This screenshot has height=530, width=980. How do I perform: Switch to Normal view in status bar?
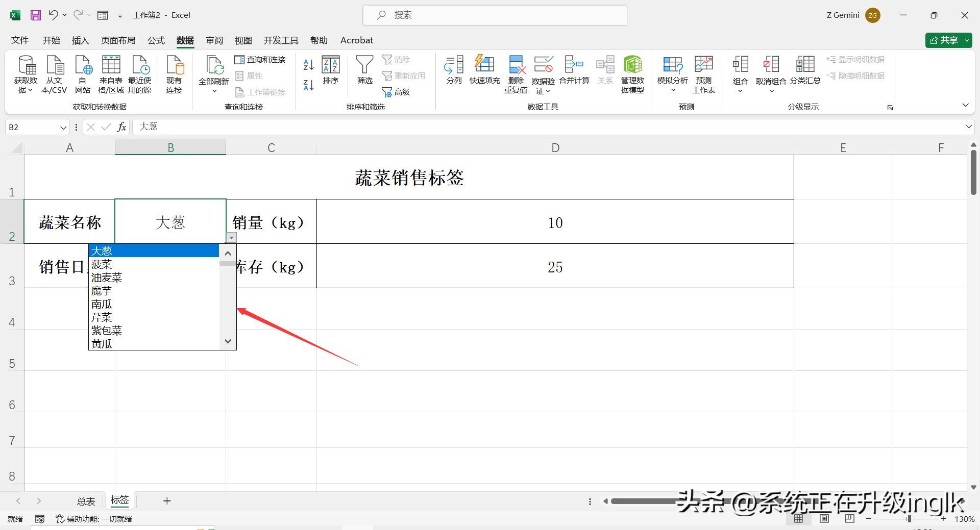coord(798,519)
